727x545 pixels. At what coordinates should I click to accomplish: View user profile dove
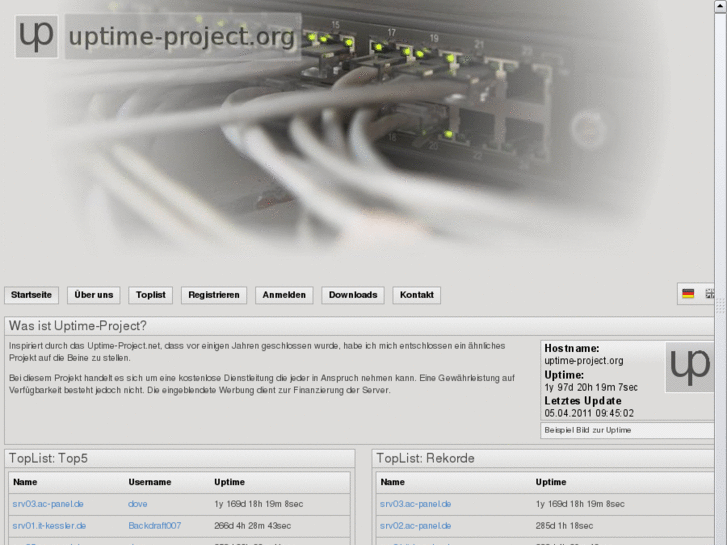(x=138, y=504)
